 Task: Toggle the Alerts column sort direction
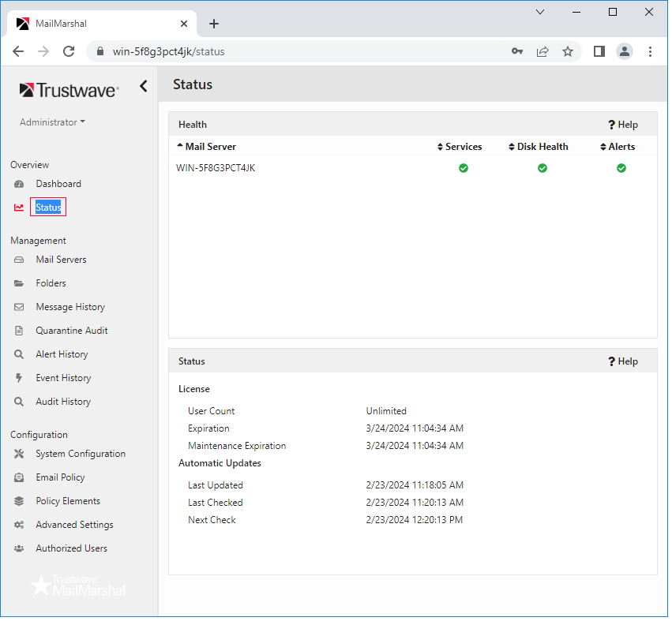pos(601,146)
